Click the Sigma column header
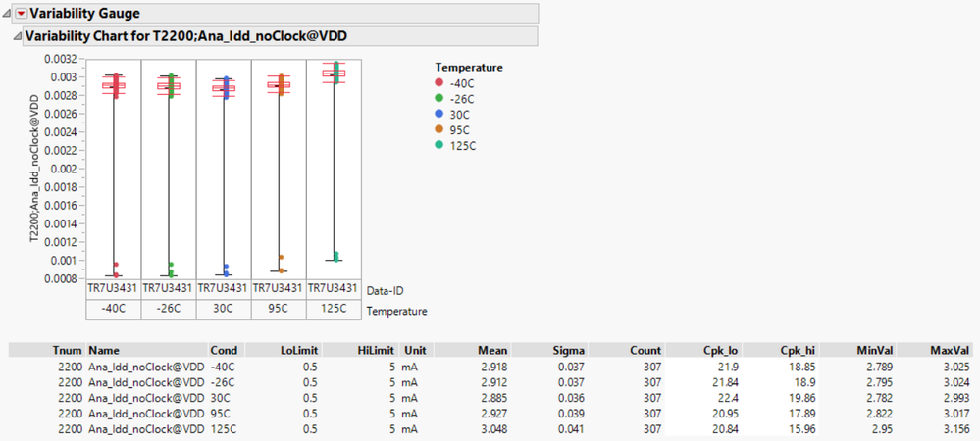 coord(571,351)
